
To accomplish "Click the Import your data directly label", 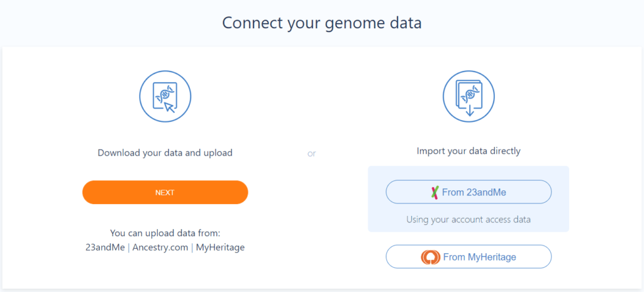I will pyautogui.click(x=469, y=151).
